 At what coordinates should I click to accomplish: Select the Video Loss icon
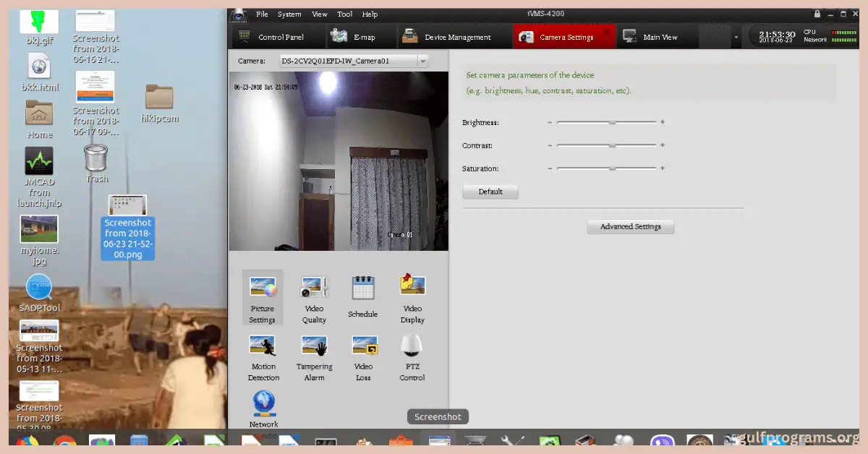[363, 346]
